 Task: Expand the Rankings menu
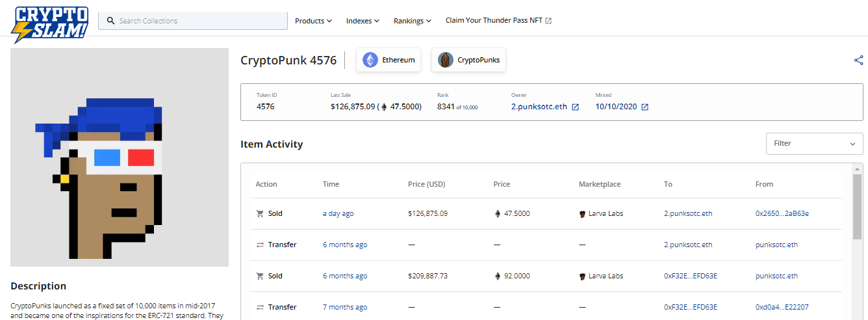tap(413, 21)
